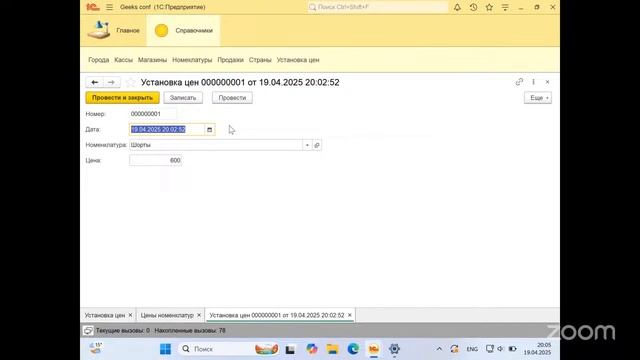Close the Установка цен 000000001 tab
Screen dimensions: 640x360
click(x=349, y=315)
